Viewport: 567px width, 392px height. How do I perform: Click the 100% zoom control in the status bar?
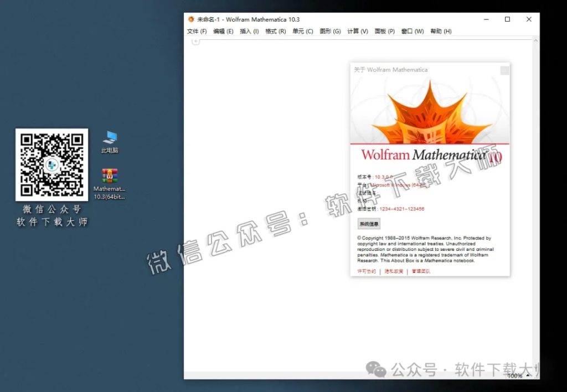514,375
